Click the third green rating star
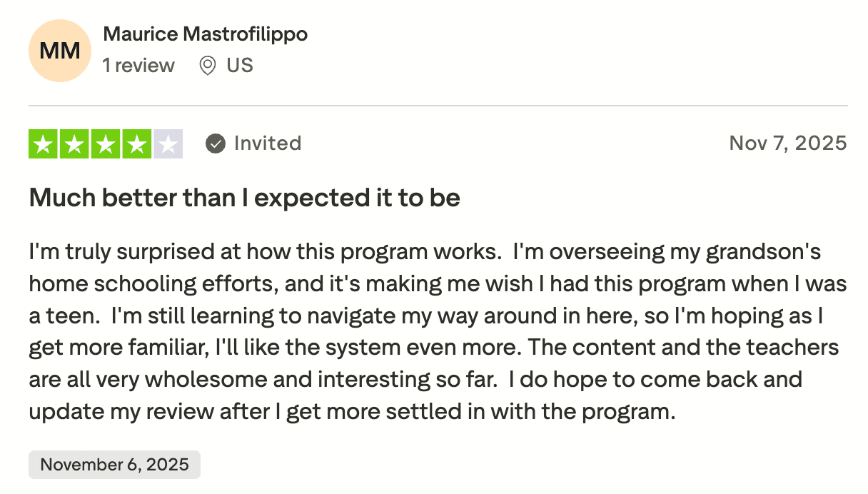 tap(106, 143)
